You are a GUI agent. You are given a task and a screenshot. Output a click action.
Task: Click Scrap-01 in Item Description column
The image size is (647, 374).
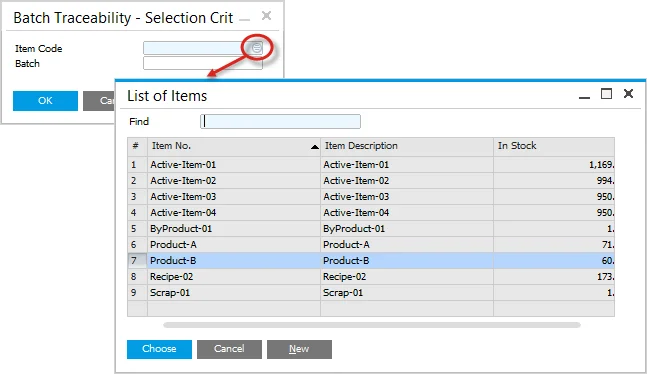click(407, 293)
